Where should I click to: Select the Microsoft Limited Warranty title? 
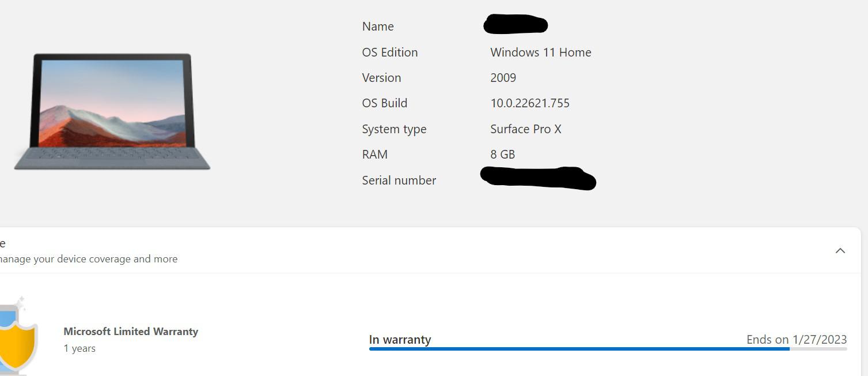131,332
